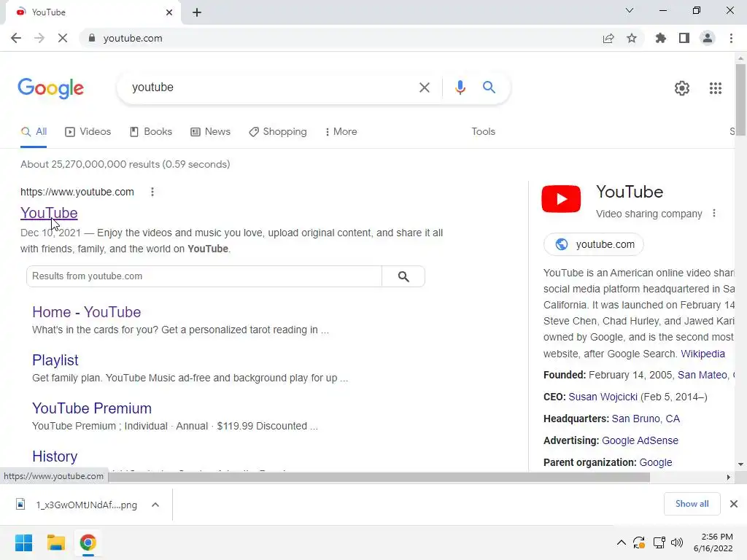Click Show all downloads

[692, 504]
